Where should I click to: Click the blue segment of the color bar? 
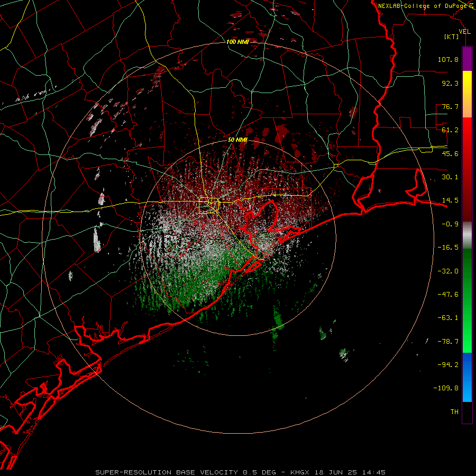pos(467,377)
